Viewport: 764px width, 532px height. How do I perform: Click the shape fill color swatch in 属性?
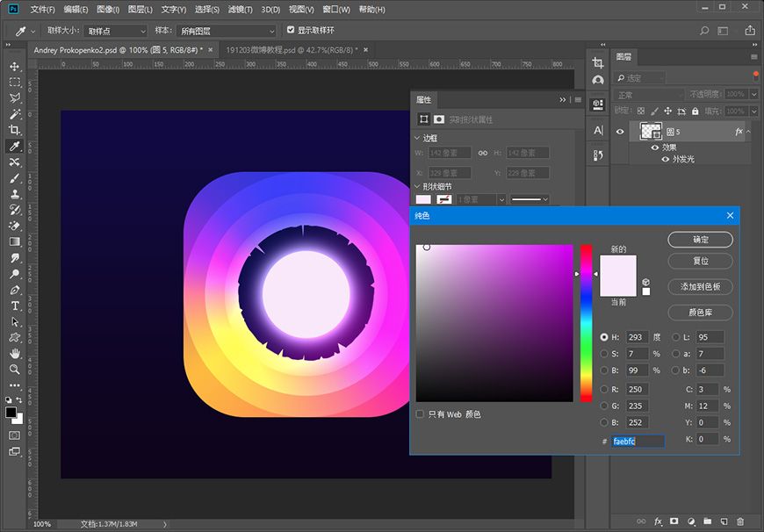tap(423, 199)
